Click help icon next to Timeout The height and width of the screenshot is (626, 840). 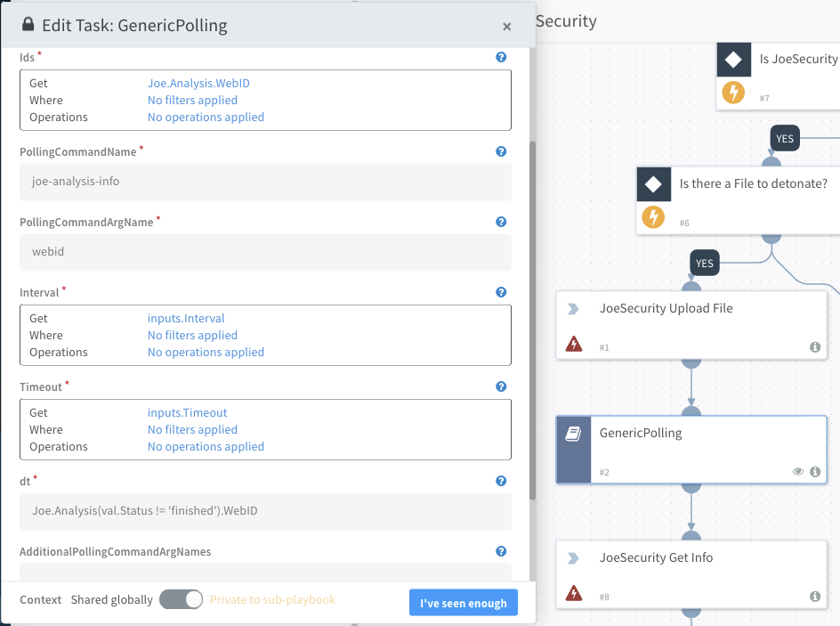pos(501,386)
